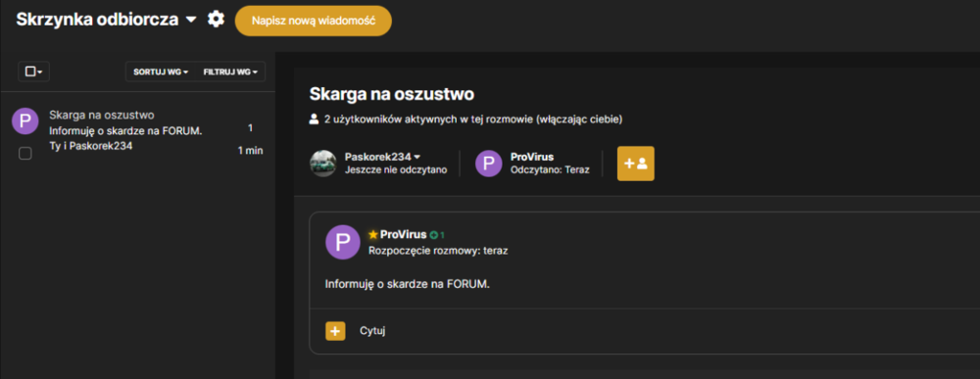Click Napisz nową wiadomość button
Image resolution: width=980 pixels, height=379 pixels.
point(314,21)
